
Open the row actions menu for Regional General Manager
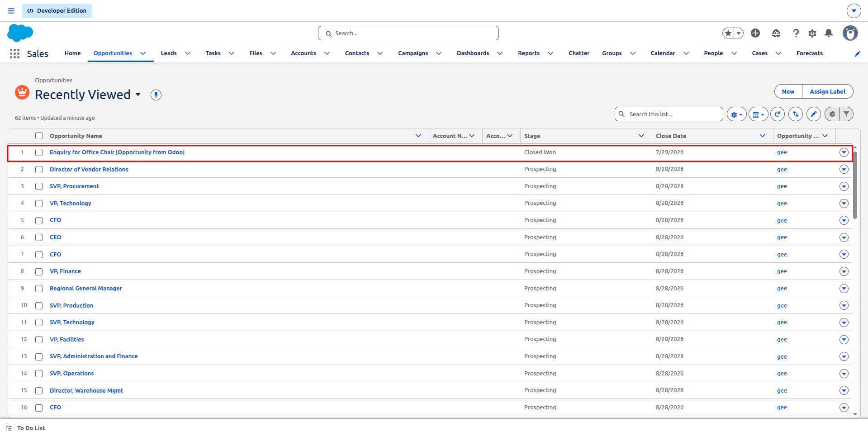pyautogui.click(x=844, y=289)
